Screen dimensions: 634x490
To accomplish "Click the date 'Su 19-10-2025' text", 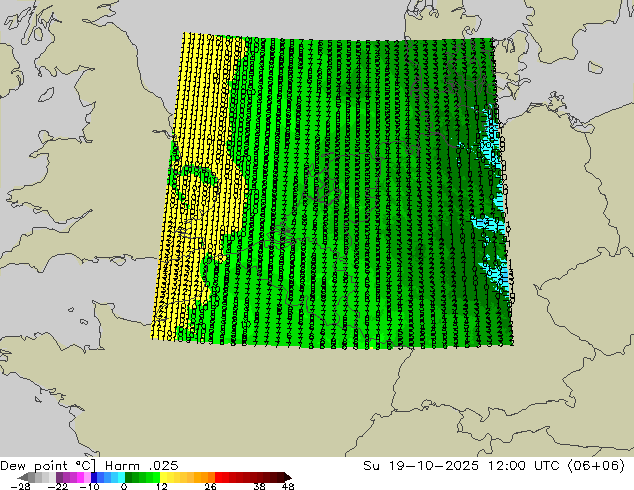I will tap(421, 466).
